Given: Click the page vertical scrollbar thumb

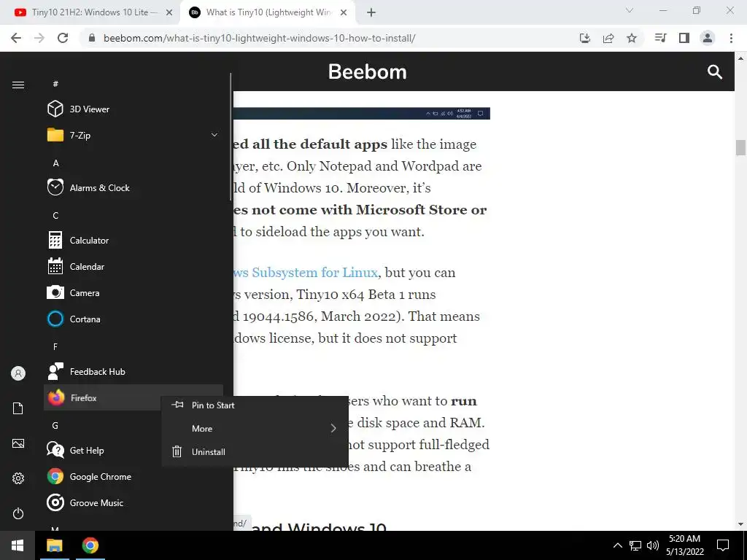Looking at the screenshot, I should coord(740,147).
